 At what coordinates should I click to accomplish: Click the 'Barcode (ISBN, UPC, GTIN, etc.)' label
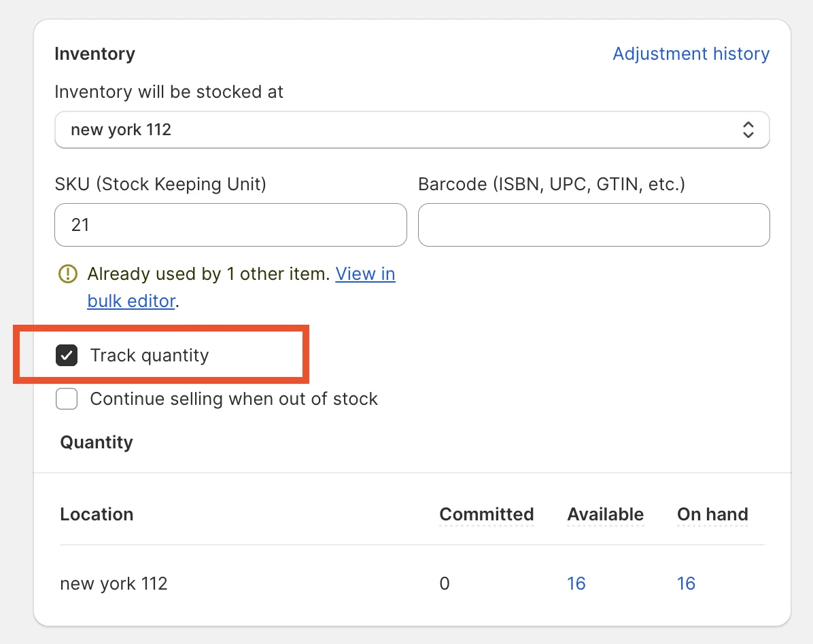552,184
